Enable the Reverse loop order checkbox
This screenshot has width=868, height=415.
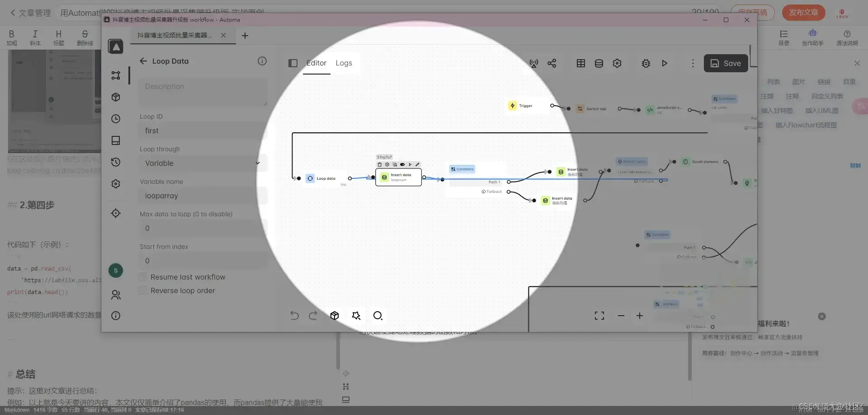pos(142,290)
